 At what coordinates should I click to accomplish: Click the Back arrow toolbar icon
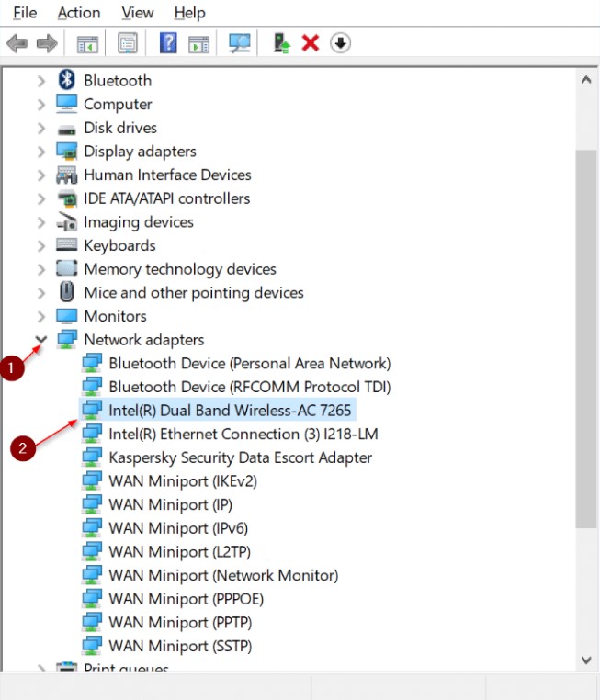point(17,43)
